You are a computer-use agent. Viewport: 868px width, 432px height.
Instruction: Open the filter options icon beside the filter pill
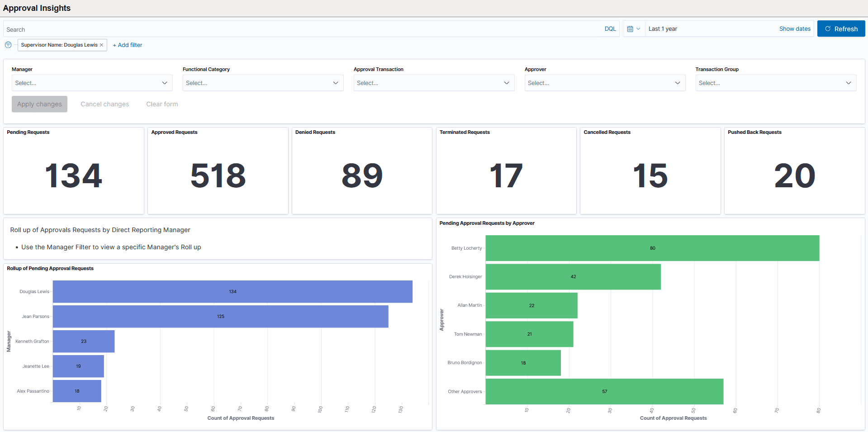[8, 45]
